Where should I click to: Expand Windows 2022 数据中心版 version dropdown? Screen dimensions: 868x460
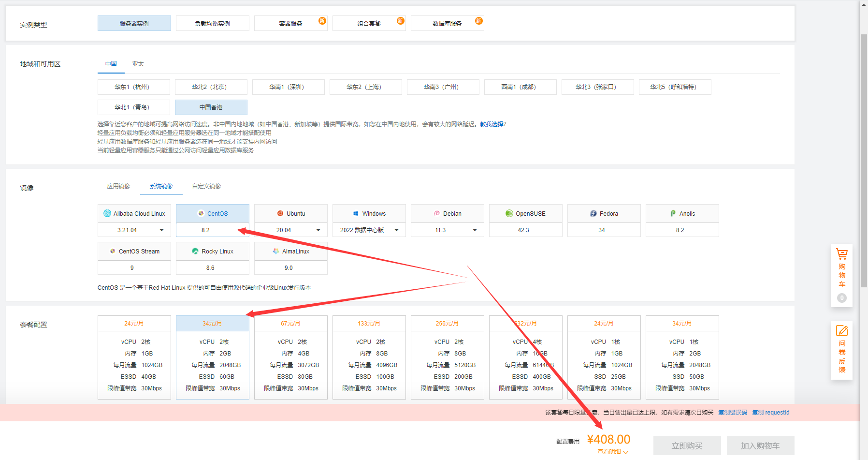397,230
